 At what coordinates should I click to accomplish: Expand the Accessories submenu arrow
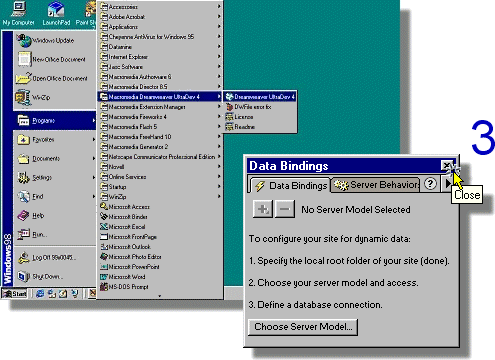click(x=219, y=6)
